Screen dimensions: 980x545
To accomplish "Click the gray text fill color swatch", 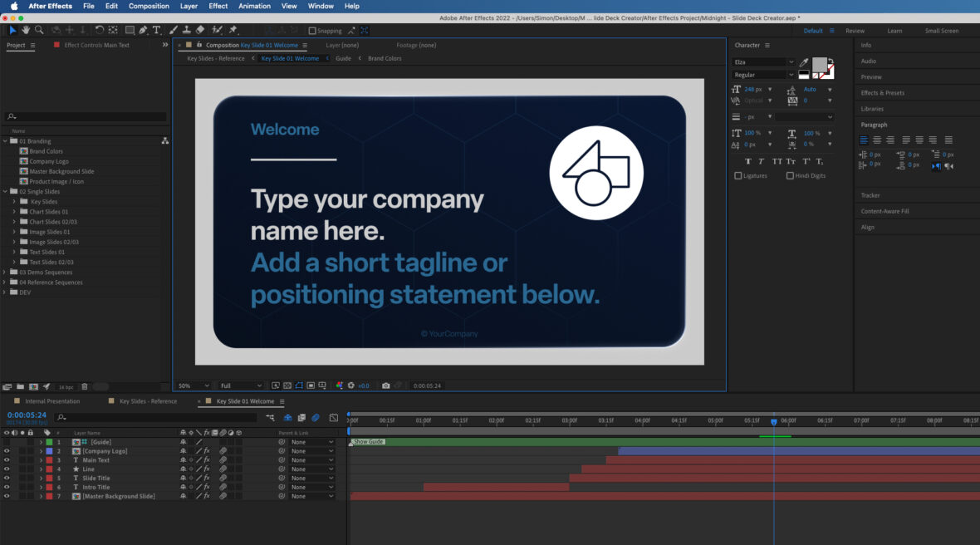I will (x=820, y=65).
